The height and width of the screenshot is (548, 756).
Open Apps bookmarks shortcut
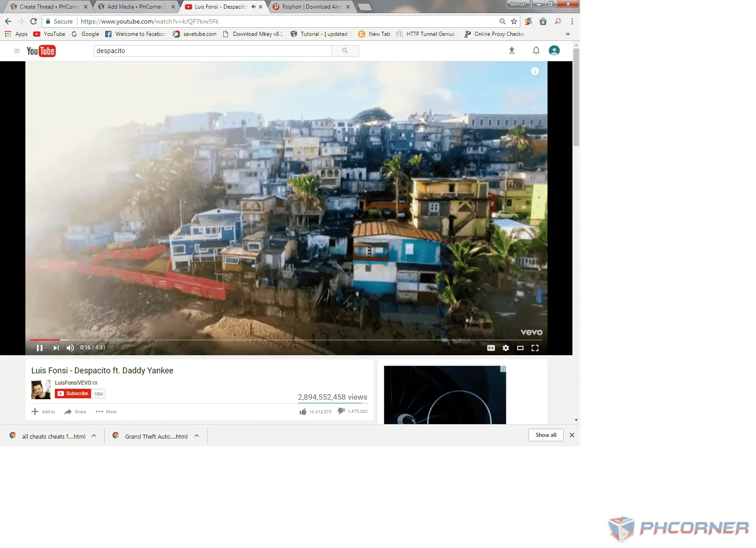click(x=16, y=34)
